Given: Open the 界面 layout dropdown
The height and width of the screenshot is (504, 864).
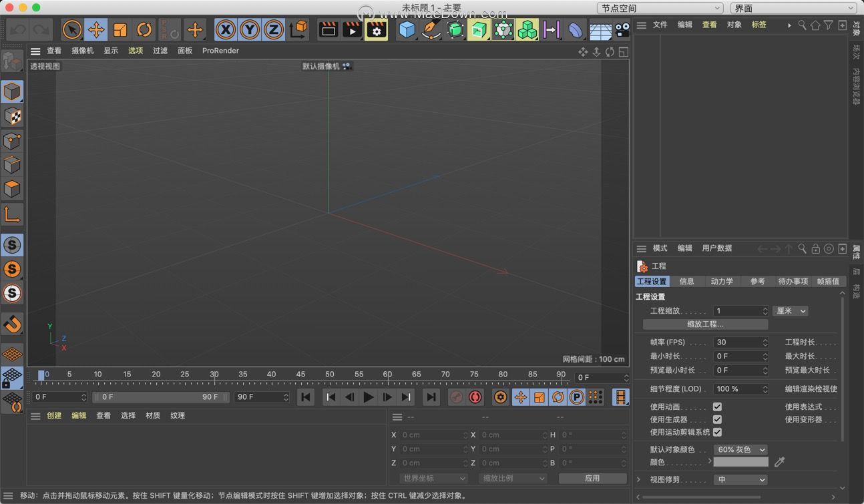Looking at the screenshot, I should (794, 8).
